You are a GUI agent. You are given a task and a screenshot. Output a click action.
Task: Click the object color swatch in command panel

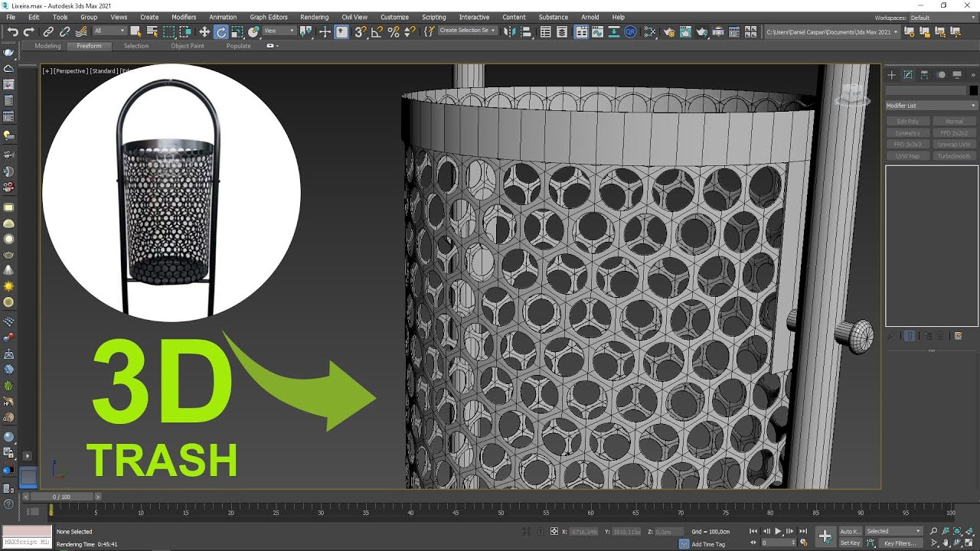pos(973,91)
